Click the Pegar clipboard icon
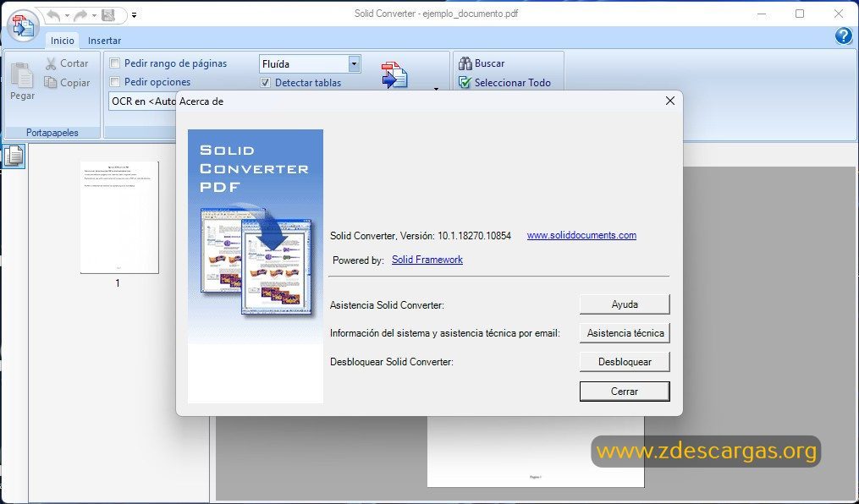Viewport: 859px width, 504px height. coord(23,75)
